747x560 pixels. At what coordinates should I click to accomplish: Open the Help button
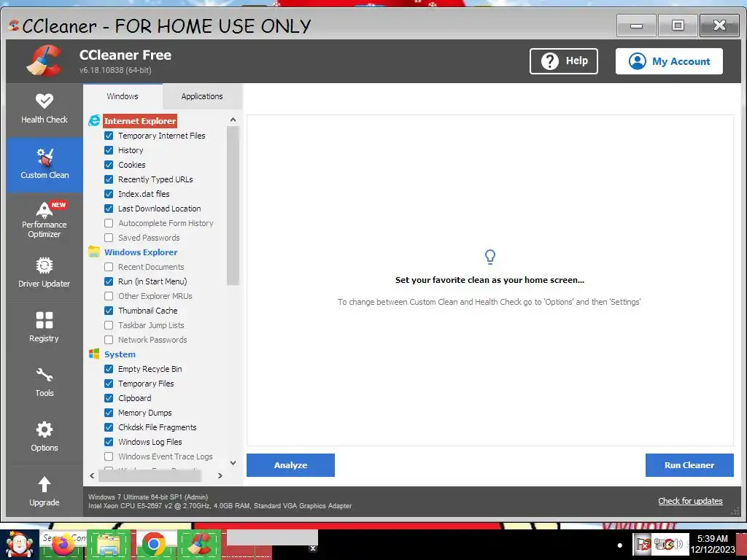tap(564, 61)
